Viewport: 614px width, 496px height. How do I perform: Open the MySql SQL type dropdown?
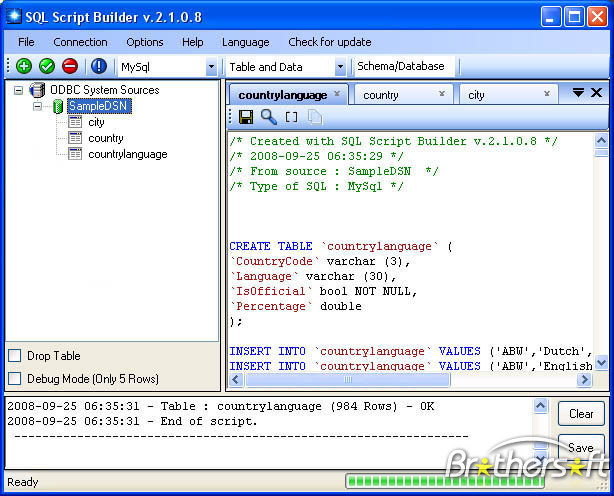211,67
